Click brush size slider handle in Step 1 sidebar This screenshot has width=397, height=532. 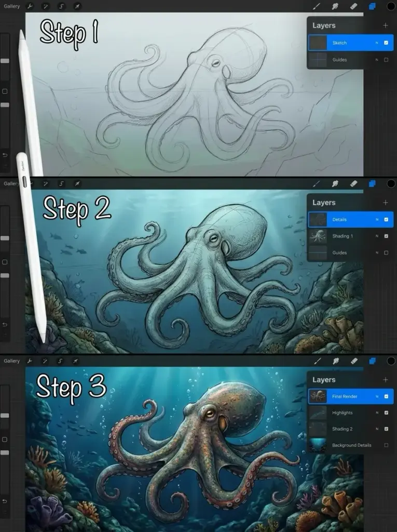click(5, 61)
